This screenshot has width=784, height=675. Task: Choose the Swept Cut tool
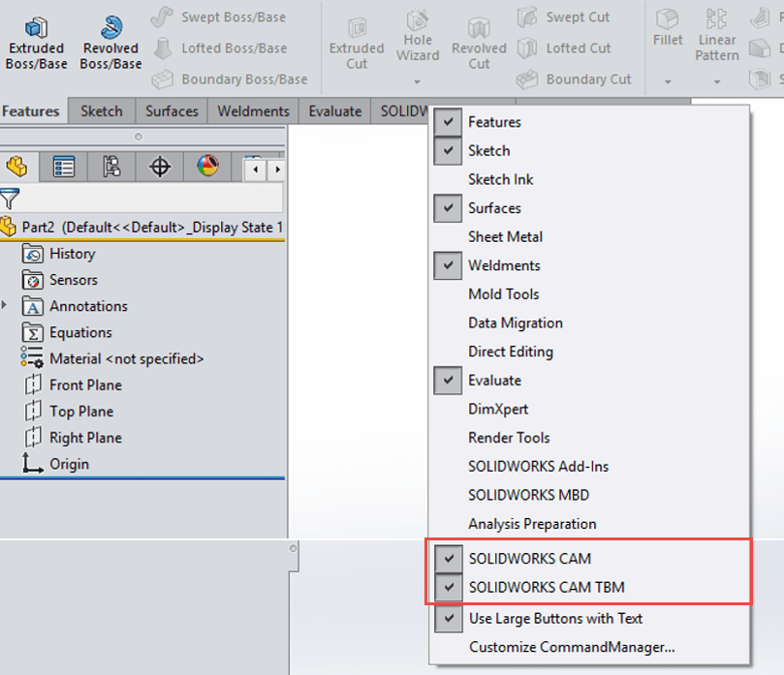click(x=563, y=17)
